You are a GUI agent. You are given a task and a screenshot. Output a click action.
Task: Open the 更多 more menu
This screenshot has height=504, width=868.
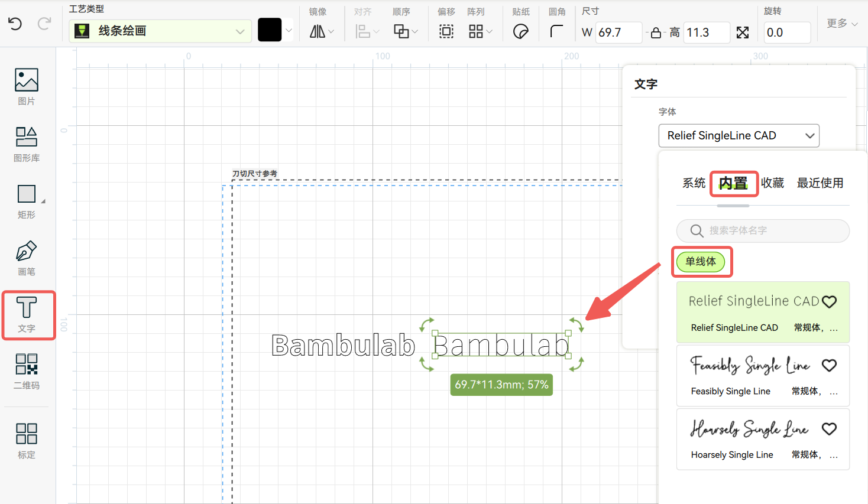tap(842, 23)
